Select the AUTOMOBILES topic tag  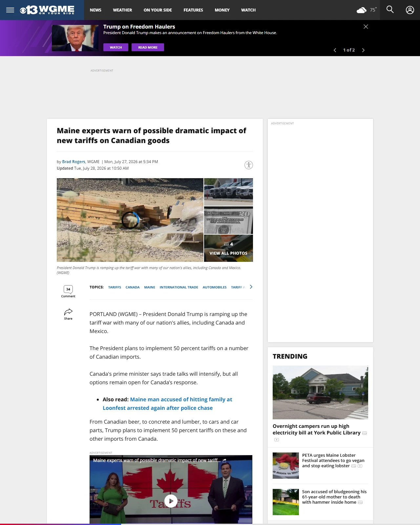point(215,287)
